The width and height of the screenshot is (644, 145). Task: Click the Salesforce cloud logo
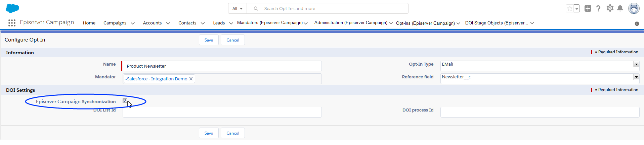[x=12, y=8]
